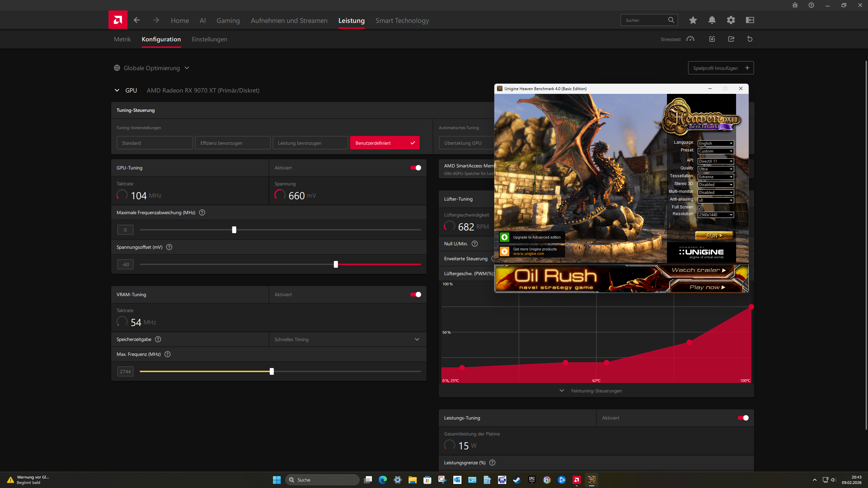
Task: Switch to the Metrik tab
Action: tap(122, 39)
